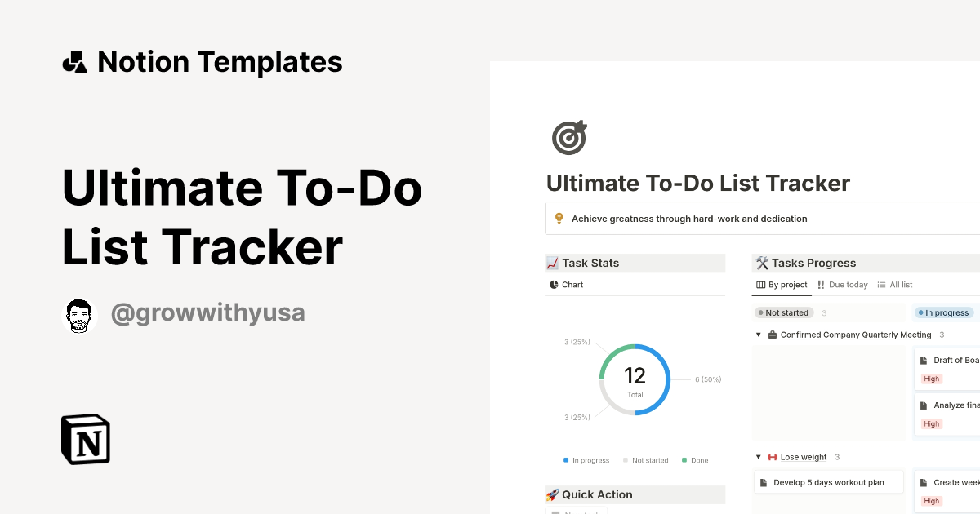Select the Not started status pill

pos(783,312)
